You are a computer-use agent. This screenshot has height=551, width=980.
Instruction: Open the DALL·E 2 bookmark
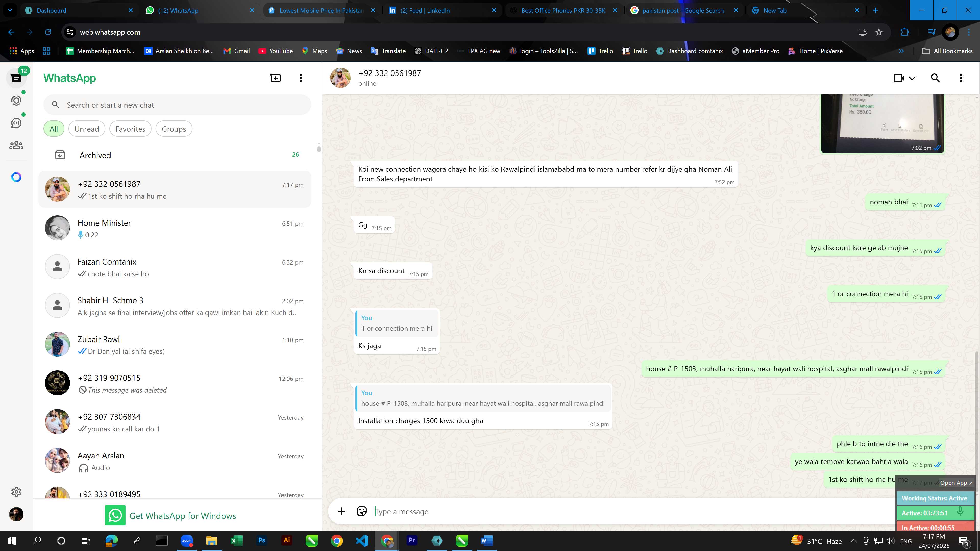(432, 51)
